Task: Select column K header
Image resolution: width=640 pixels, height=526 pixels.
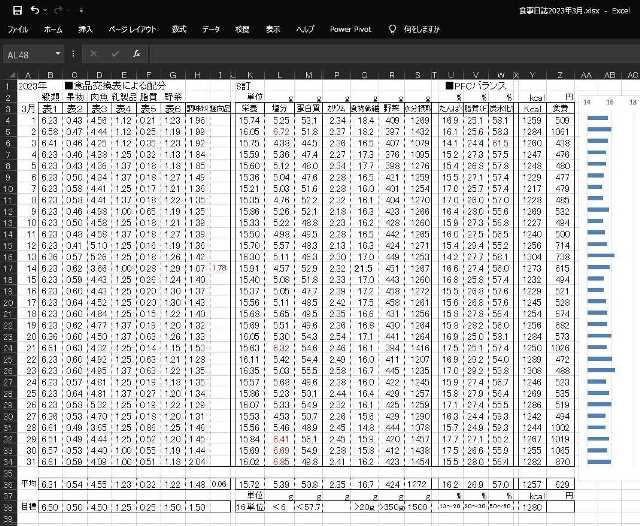Action: coord(250,75)
